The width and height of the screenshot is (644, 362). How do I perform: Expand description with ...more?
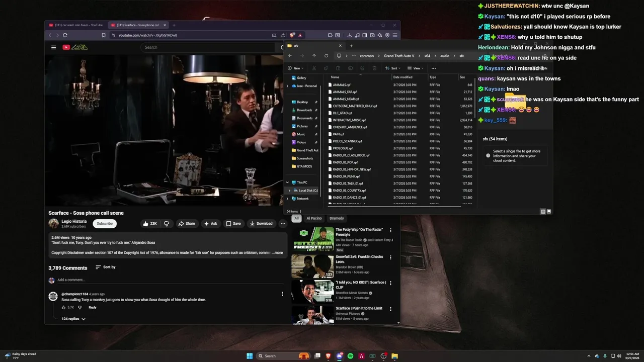277,253
